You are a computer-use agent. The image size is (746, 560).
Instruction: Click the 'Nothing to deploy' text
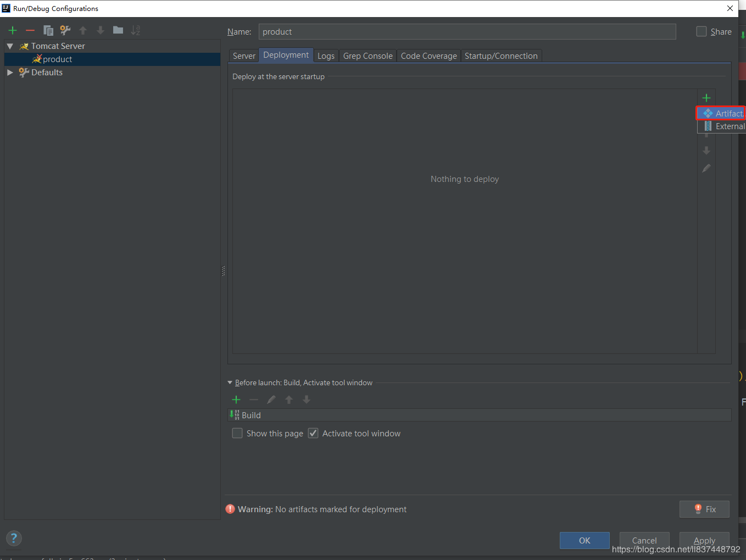[465, 179]
